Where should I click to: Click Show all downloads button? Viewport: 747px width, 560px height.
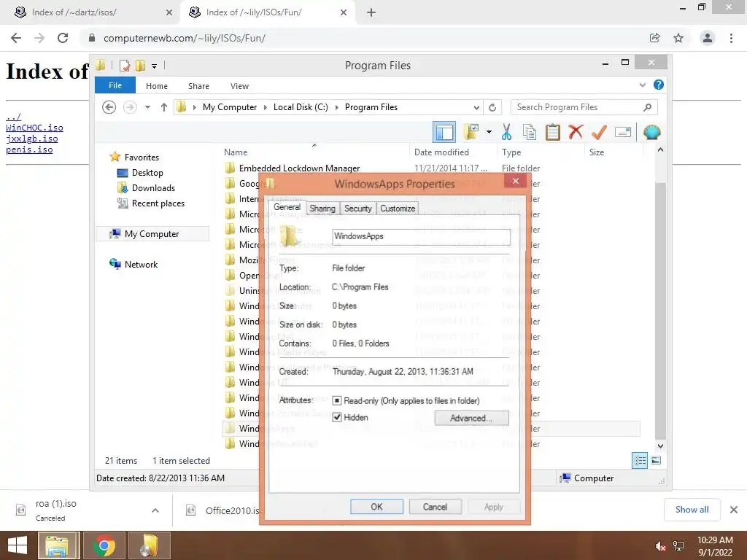(x=692, y=510)
